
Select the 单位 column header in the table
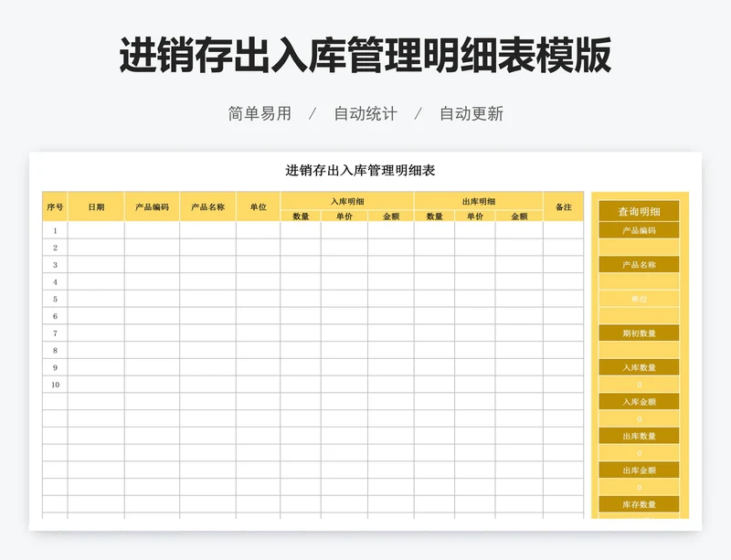point(259,206)
